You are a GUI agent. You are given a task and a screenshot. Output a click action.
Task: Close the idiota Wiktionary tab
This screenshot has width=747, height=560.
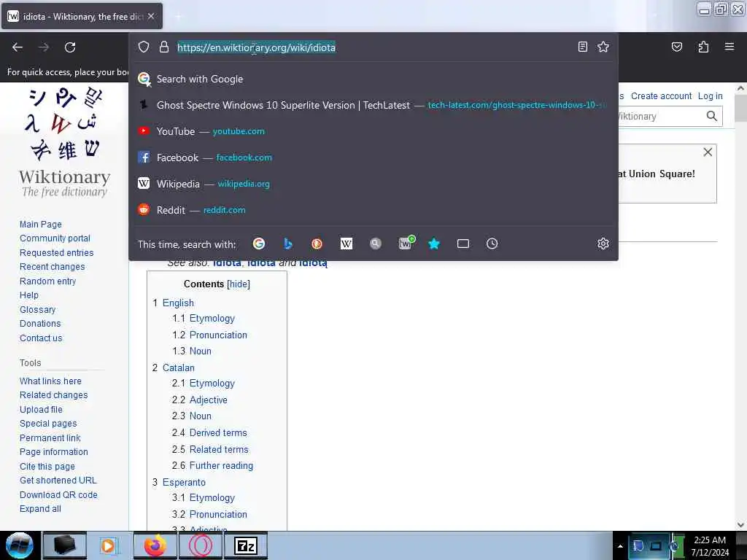point(151,16)
